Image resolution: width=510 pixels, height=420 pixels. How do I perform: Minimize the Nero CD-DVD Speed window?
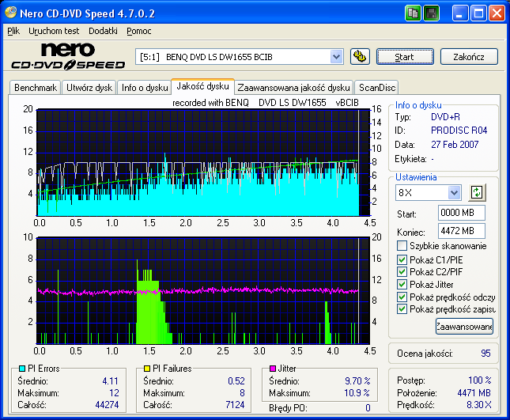pyautogui.click(x=460, y=13)
